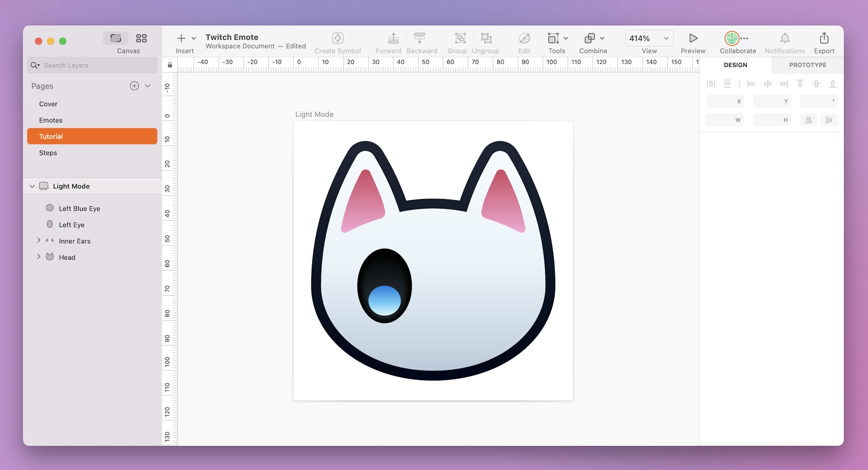Open the Collaborate icon
The image size is (868, 470).
[733, 38]
